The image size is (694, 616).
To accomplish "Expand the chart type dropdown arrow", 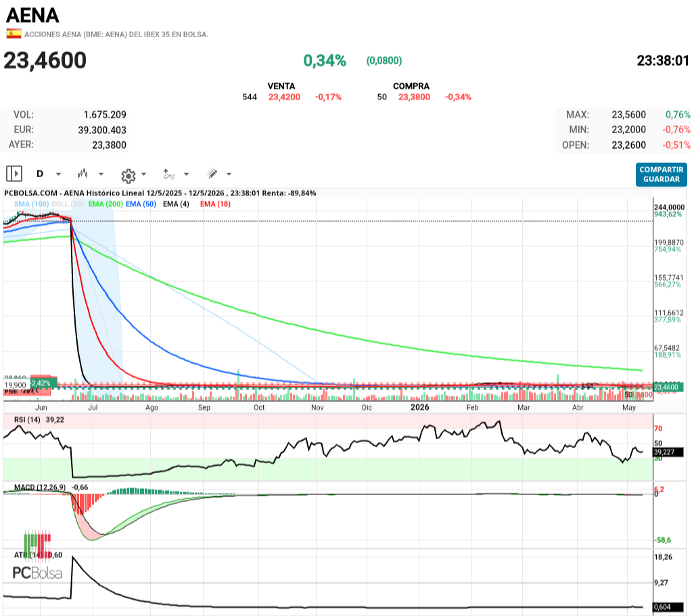I will click(x=101, y=174).
